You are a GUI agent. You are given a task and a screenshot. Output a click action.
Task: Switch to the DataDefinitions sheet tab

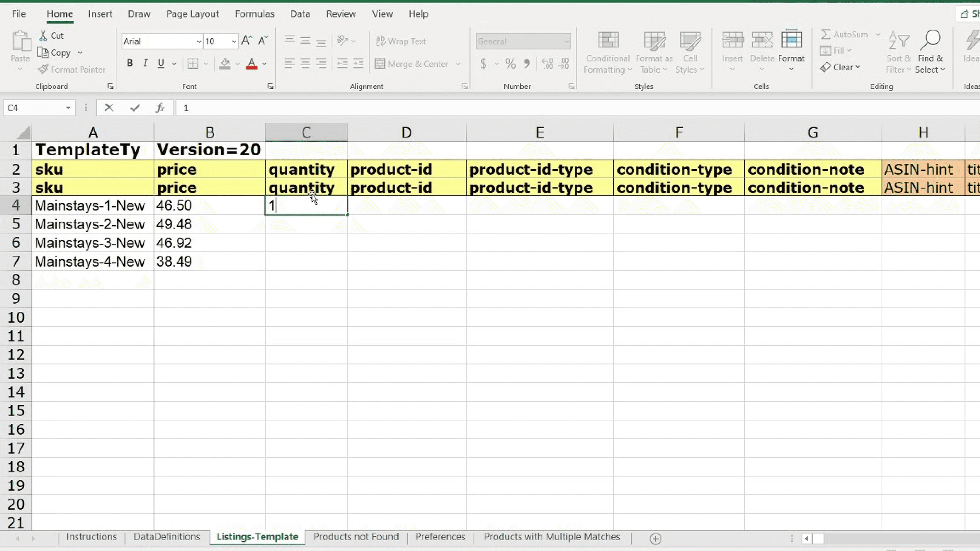tap(167, 536)
